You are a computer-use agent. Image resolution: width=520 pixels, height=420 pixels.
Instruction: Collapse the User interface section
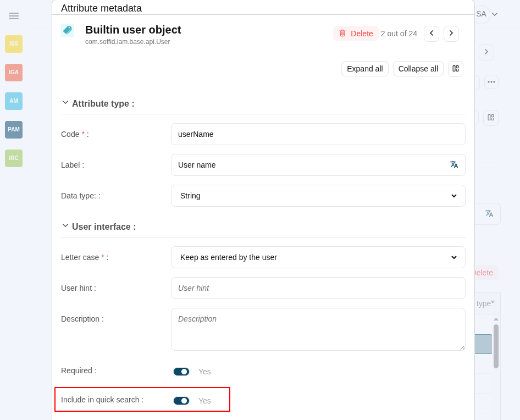coord(65,226)
